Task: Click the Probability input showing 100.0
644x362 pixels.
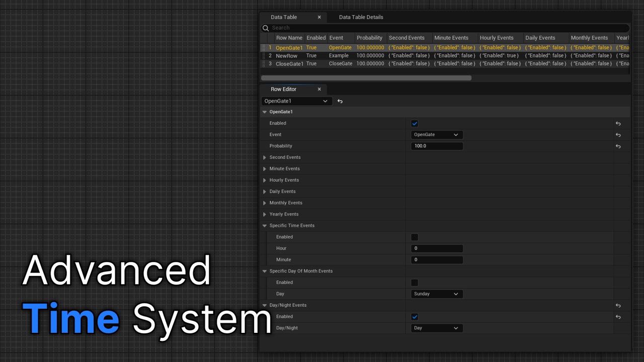Action: pos(437,146)
